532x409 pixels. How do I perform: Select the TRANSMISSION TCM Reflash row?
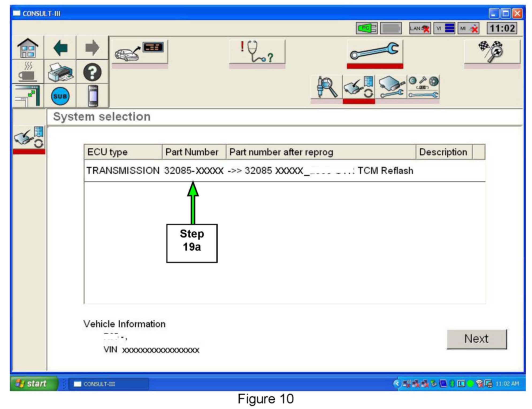249,171
